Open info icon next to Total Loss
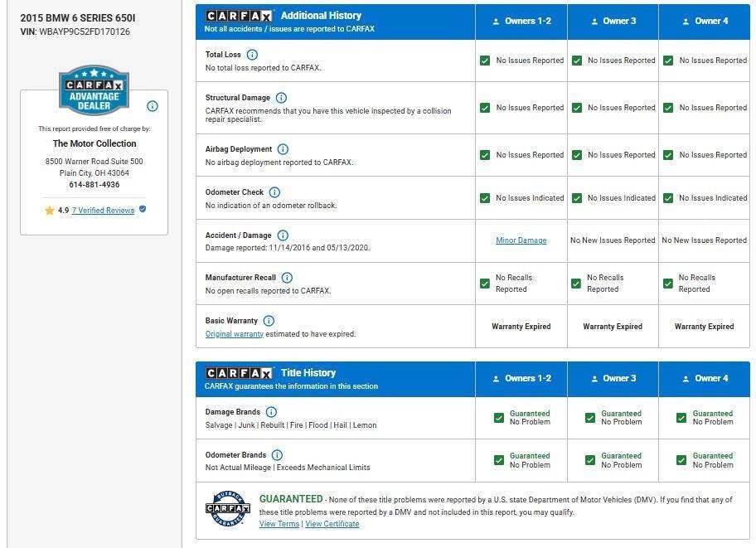756x548 pixels. coord(252,55)
